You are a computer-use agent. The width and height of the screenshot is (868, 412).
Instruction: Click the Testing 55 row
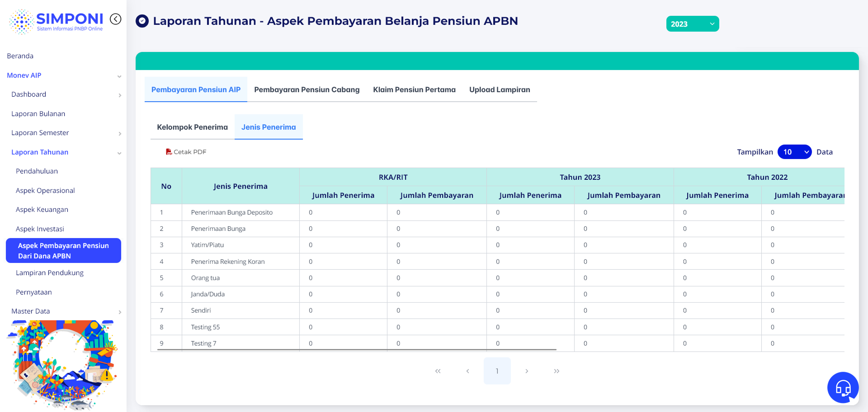pos(497,327)
